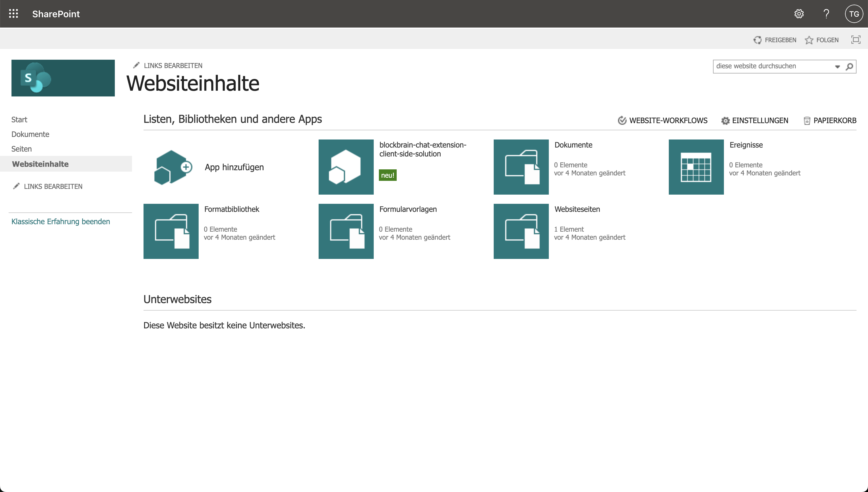Click FREIGEBEN to share the site
This screenshot has height=492, width=868.
[775, 40]
